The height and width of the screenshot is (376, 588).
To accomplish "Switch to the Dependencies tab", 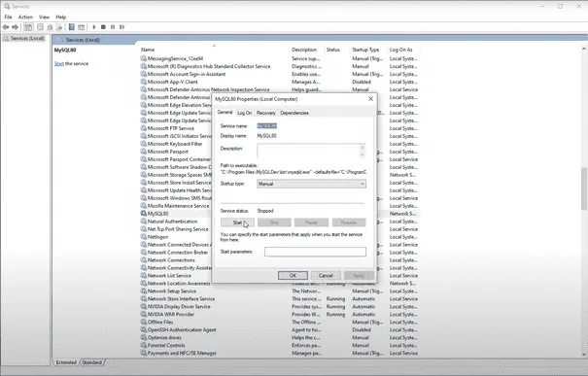I will (294, 113).
